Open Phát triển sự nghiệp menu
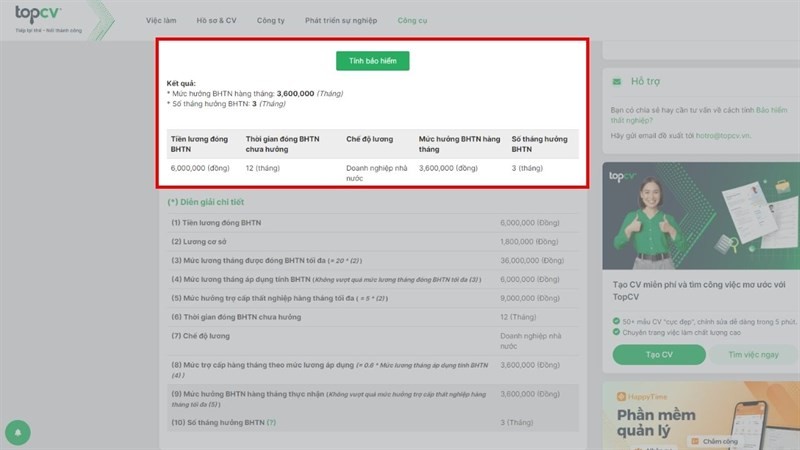The width and height of the screenshot is (800, 450). [341, 20]
